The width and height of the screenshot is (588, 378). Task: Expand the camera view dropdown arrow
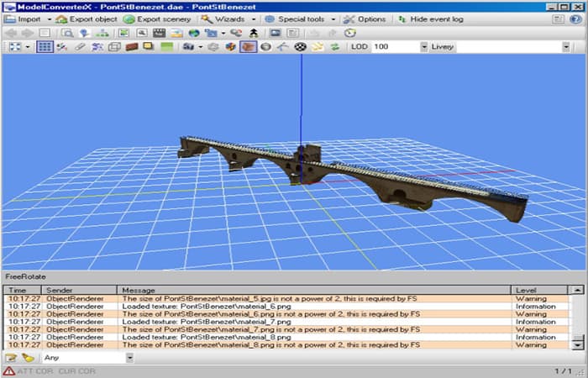coord(200,47)
